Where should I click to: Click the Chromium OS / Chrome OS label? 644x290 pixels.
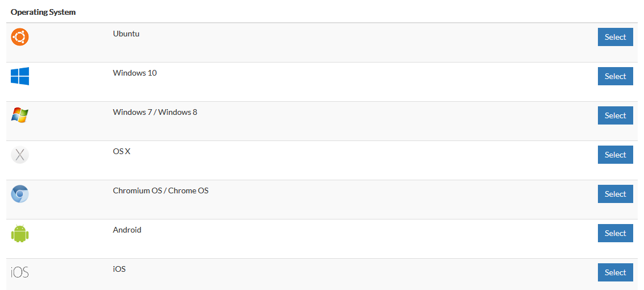(x=160, y=190)
